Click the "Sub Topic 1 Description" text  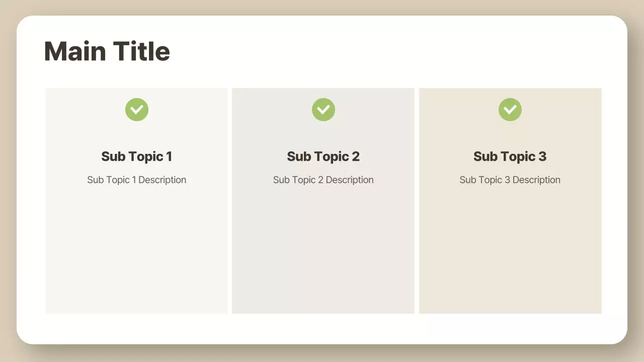click(x=137, y=180)
